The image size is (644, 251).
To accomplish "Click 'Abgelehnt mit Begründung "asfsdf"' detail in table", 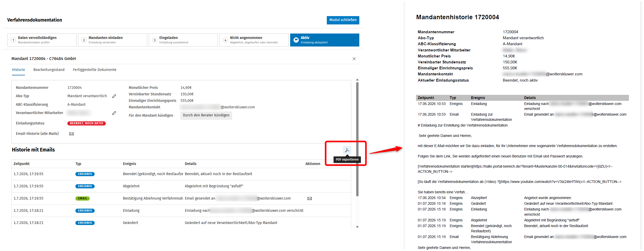I will [x=214, y=186].
